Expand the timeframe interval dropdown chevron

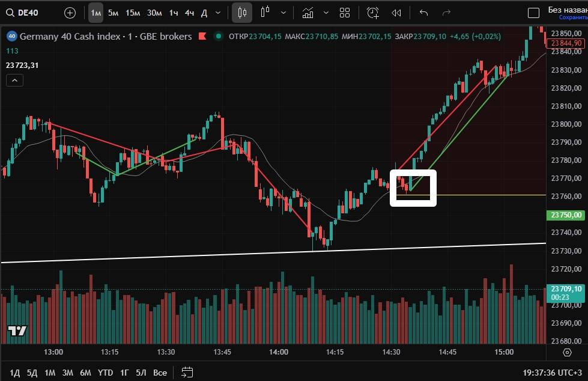click(217, 13)
